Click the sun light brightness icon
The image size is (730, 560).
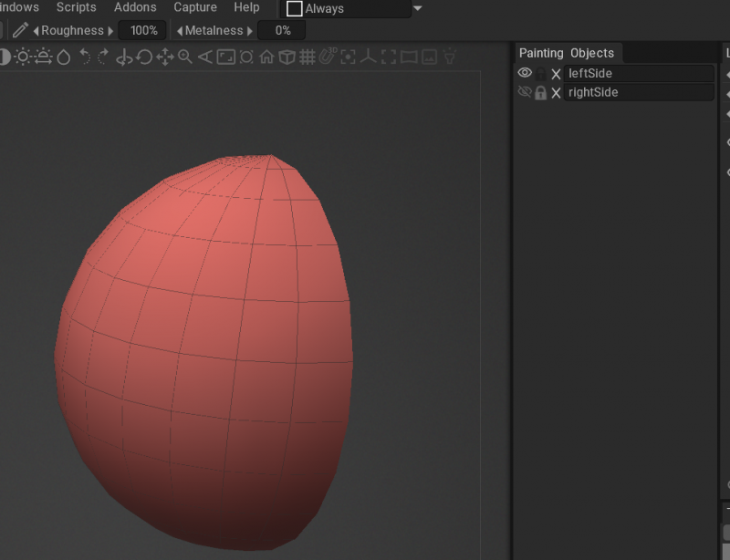point(22,57)
